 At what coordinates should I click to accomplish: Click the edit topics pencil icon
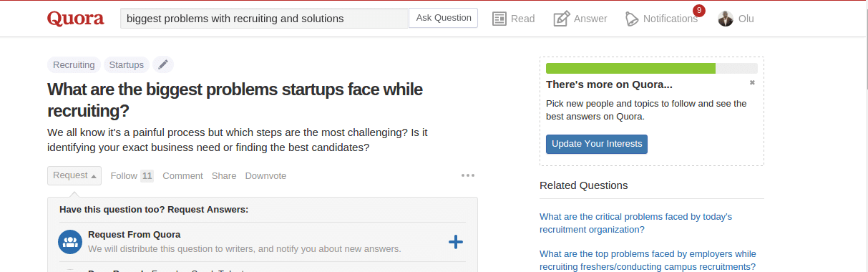point(163,64)
